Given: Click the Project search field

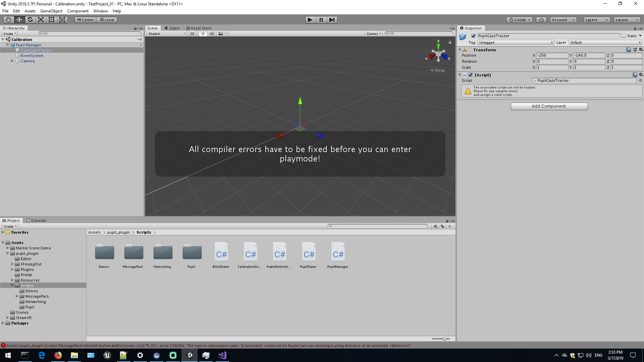Looking at the screenshot, I should 378,226.
